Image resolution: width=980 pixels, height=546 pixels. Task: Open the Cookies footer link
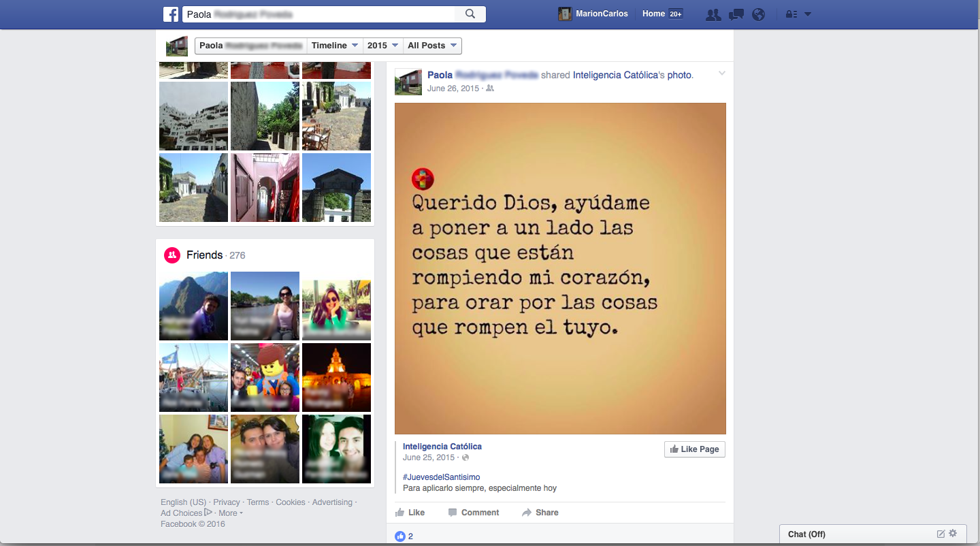point(291,502)
